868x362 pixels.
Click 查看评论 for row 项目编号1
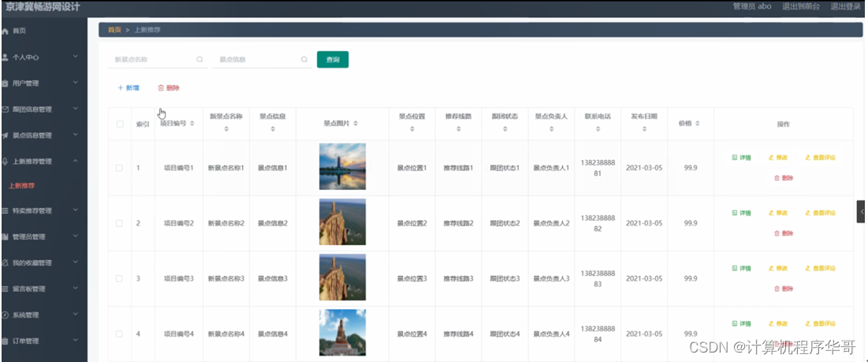[821, 158]
